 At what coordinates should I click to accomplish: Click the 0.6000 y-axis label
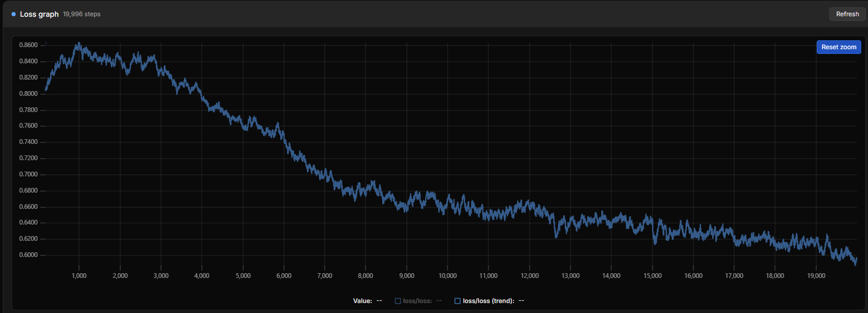click(x=28, y=255)
